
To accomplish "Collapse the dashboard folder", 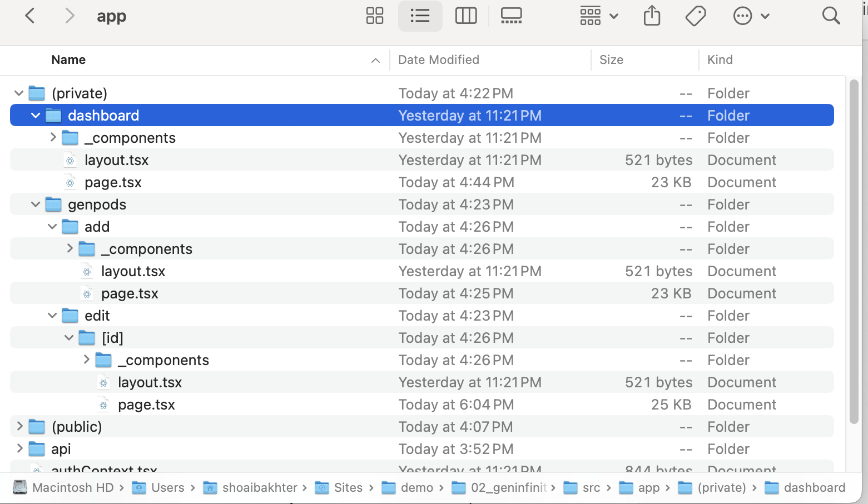I will coord(36,116).
